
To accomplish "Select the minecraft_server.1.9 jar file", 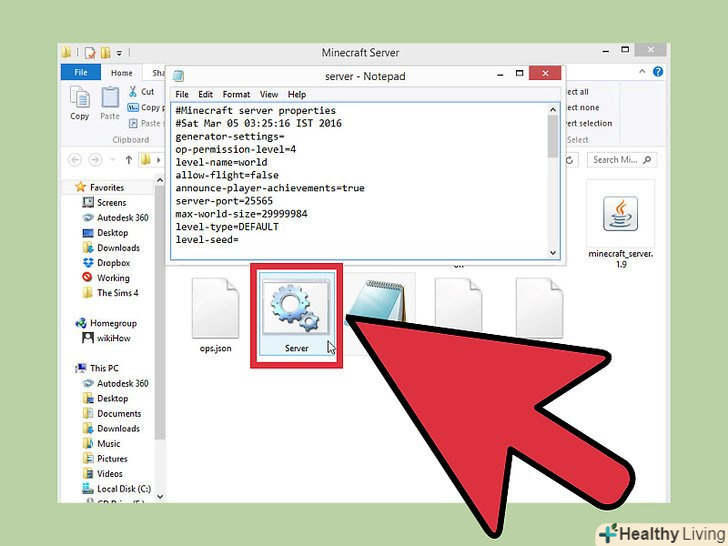I will click(x=621, y=225).
